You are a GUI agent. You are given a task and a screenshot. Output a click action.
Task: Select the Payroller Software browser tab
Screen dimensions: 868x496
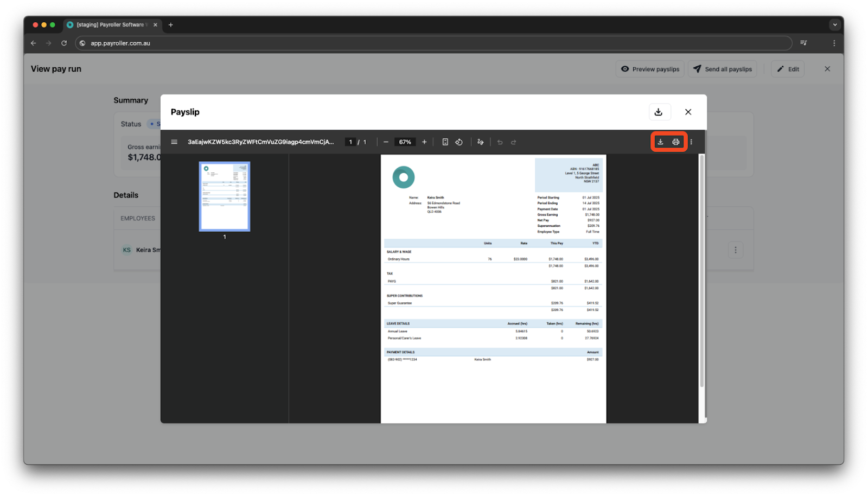tap(112, 25)
